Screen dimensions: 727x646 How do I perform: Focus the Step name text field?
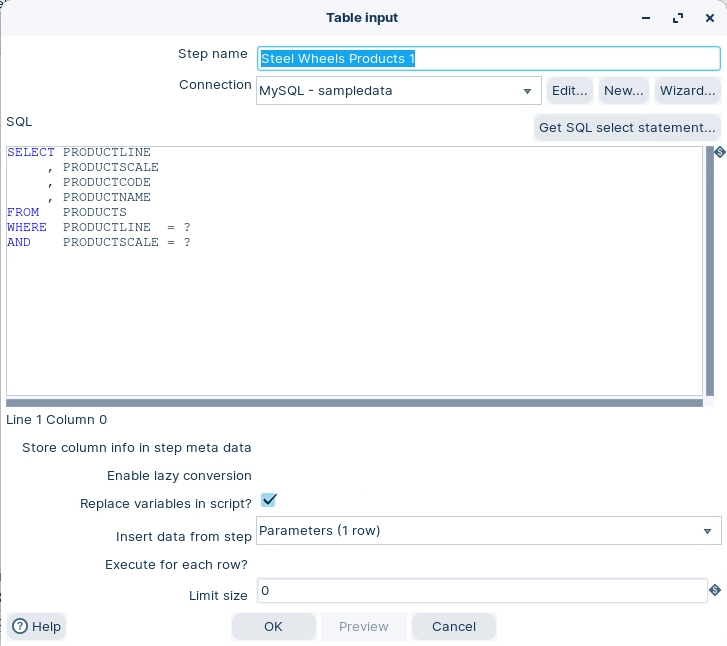pyautogui.click(x=488, y=59)
